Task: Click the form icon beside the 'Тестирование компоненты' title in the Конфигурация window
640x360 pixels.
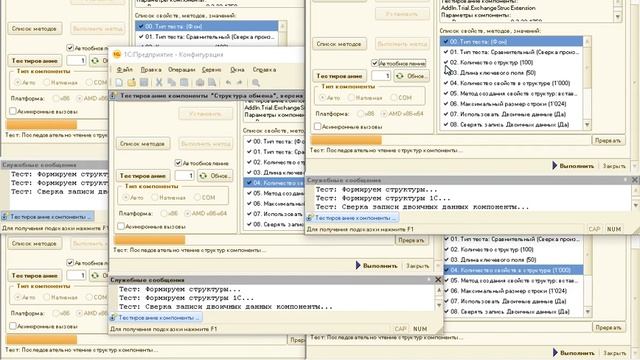Action: pos(113,96)
